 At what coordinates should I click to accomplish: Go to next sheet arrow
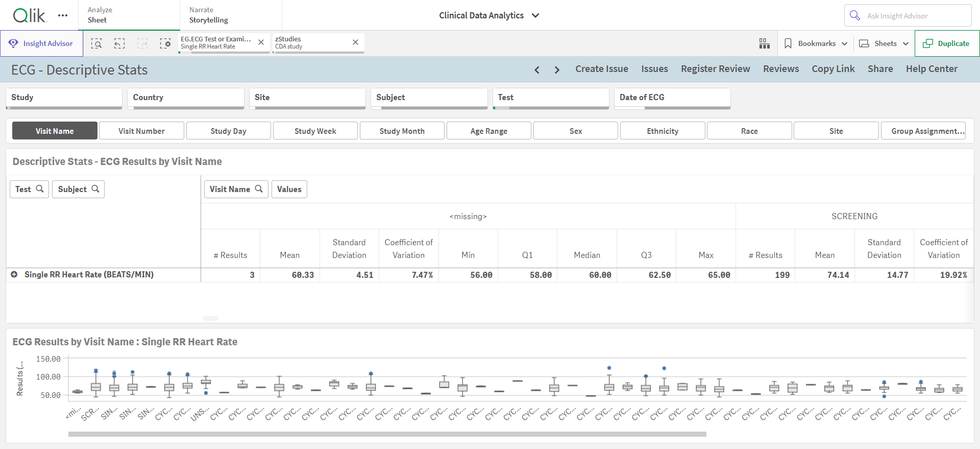557,69
